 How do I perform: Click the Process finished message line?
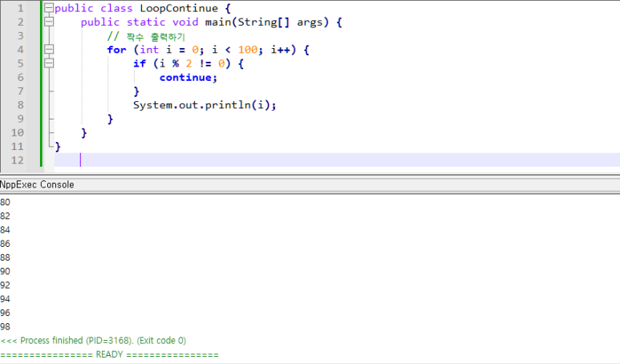point(93,341)
